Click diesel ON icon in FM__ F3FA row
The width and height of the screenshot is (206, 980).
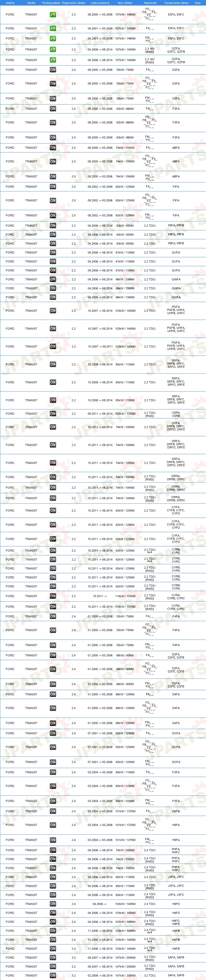(53, 137)
